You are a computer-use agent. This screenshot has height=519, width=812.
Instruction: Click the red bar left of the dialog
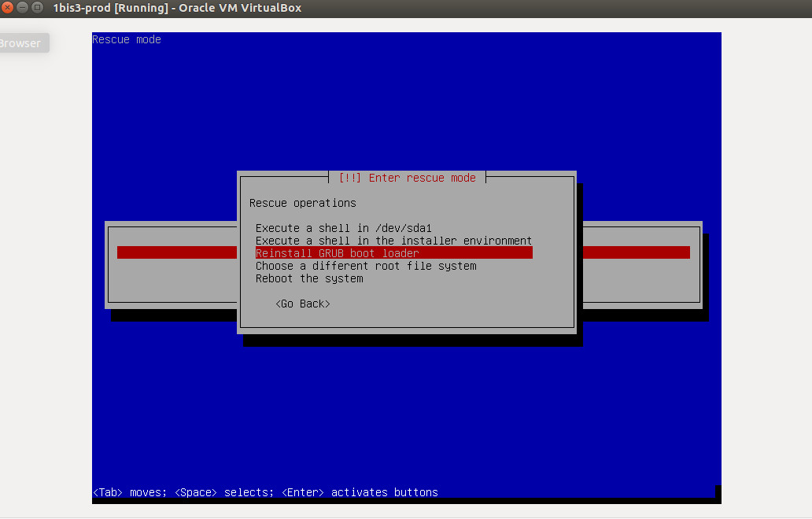[x=176, y=252]
